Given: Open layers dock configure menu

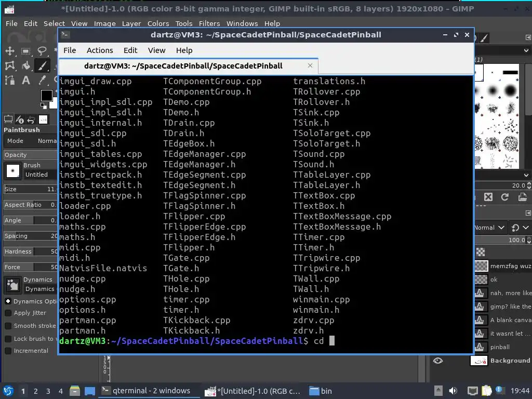Looking at the screenshot, I should click(x=528, y=212).
